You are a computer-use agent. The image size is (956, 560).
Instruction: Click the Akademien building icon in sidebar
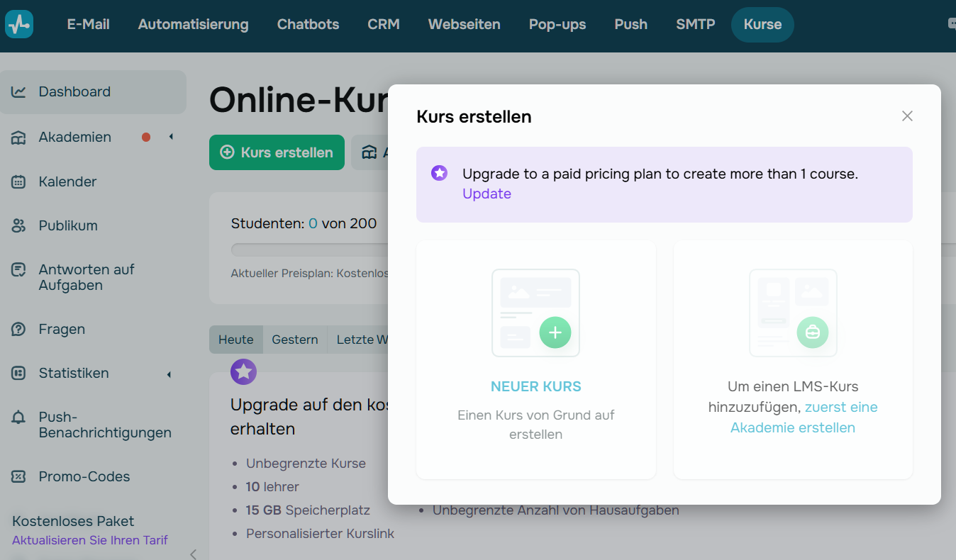pyautogui.click(x=18, y=138)
